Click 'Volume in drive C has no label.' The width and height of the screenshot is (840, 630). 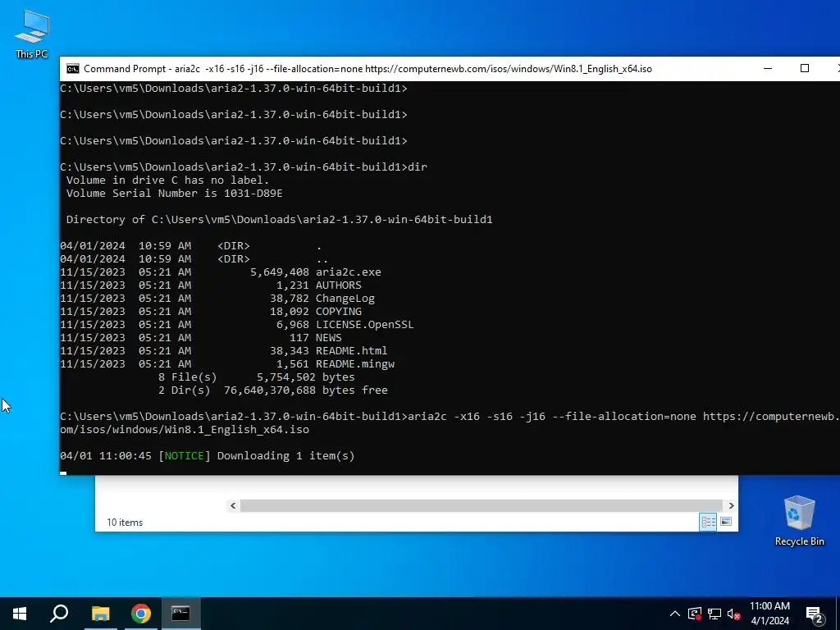pos(167,180)
